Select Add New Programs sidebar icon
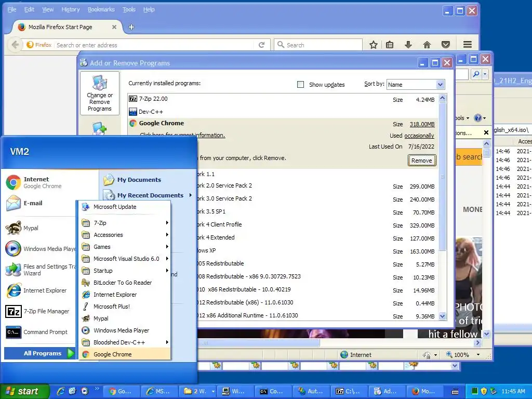The width and height of the screenshot is (532, 399). pos(100,128)
